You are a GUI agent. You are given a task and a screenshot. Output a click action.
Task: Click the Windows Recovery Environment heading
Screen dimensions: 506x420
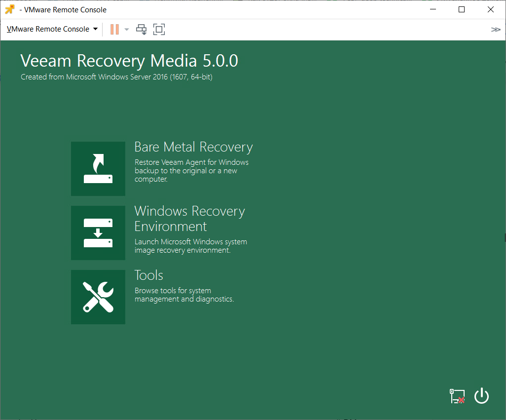click(x=190, y=219)
